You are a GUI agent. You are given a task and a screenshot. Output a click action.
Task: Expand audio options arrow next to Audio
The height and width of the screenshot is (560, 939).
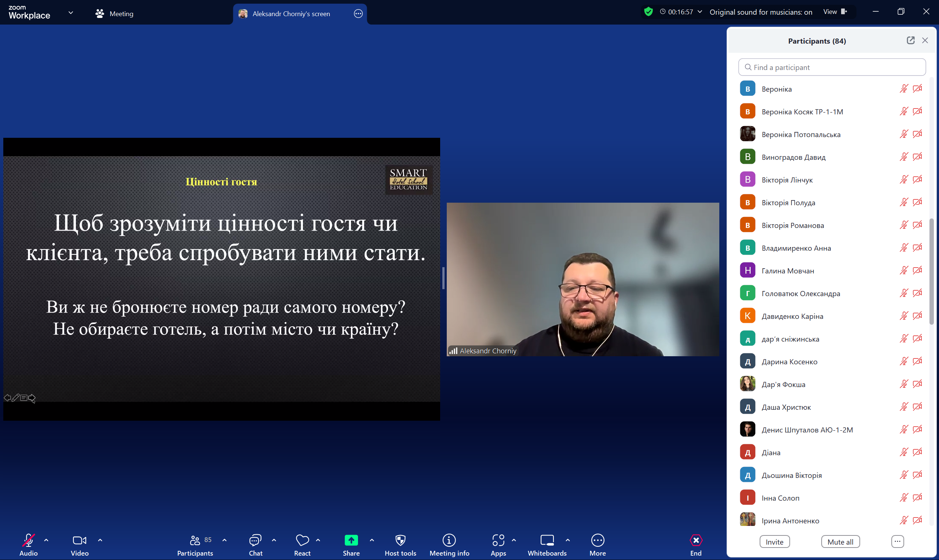[46, 540]
